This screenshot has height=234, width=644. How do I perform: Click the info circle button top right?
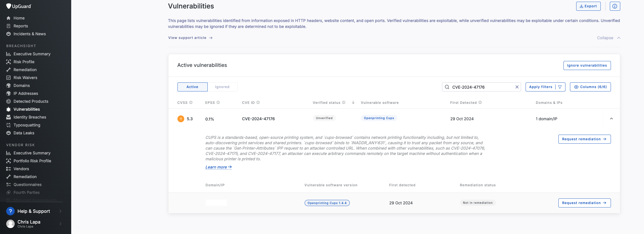click(x=615, y=6)
